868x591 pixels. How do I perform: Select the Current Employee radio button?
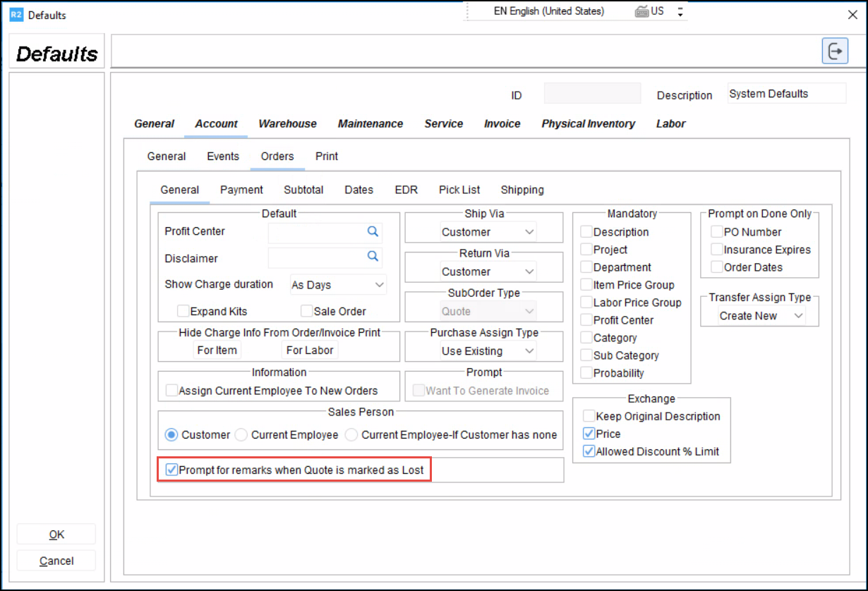click(241, 435)
